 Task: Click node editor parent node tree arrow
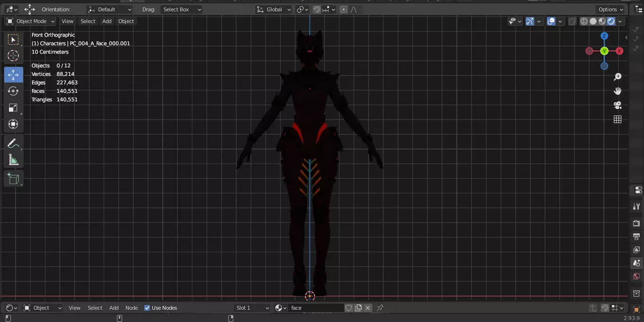point(593,308)
